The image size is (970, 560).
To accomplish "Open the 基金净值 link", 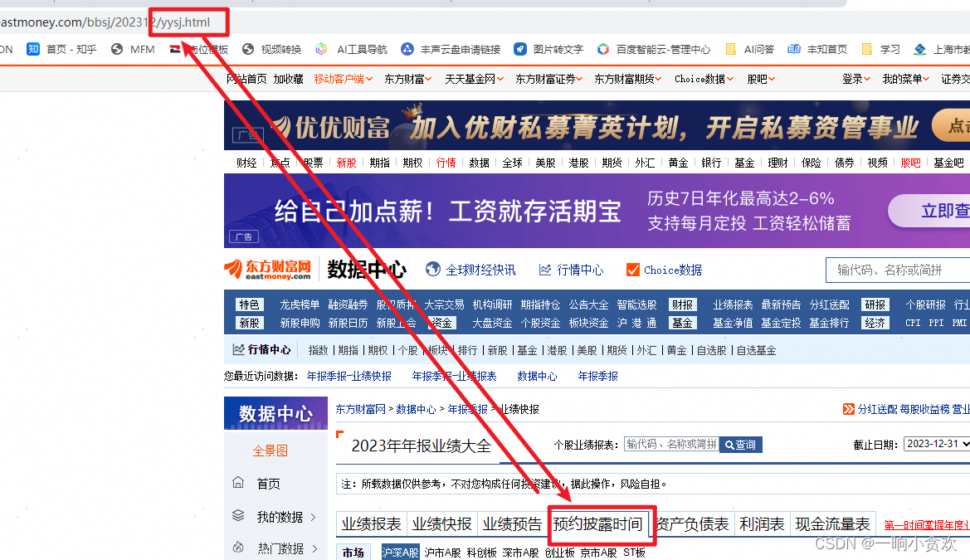I will coord(733,323).
